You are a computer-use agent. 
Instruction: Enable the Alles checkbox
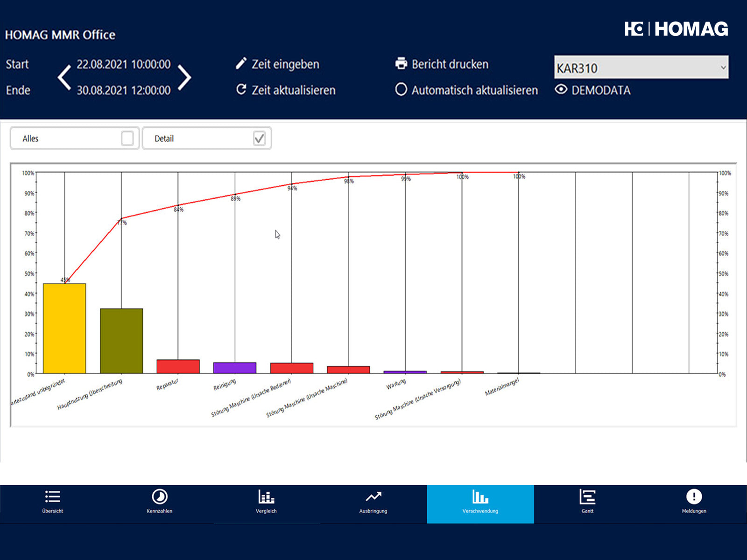(127, 138)
